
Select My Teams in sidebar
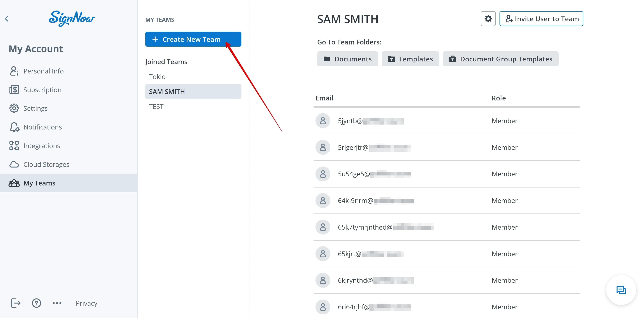pos(69,183)
